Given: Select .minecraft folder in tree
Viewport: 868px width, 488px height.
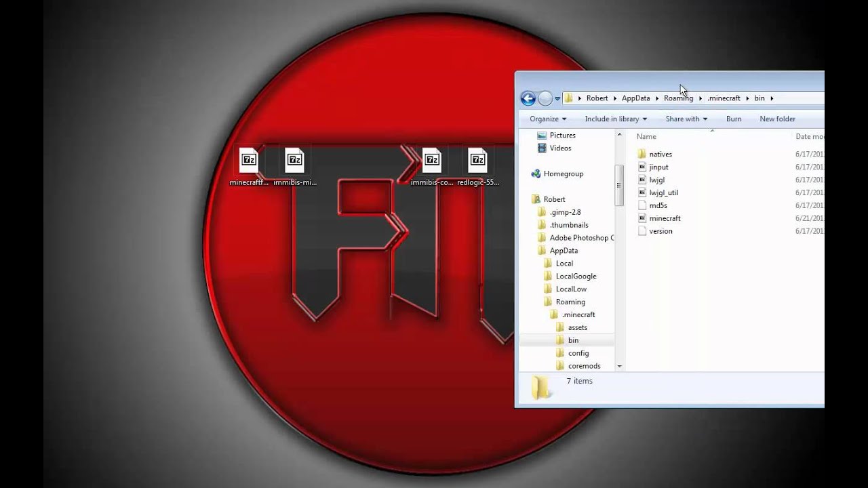Looking at the screenshot, I should (x=572, y=315).
